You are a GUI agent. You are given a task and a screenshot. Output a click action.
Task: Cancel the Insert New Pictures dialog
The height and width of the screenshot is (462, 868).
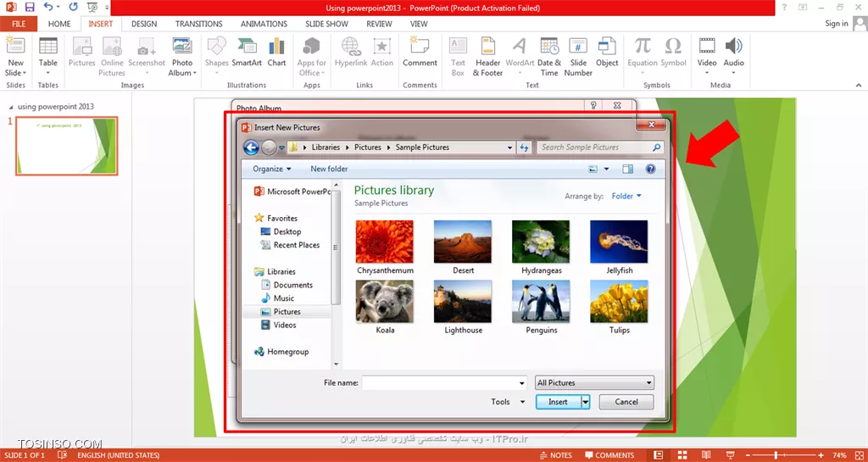(x=626, y=402)
